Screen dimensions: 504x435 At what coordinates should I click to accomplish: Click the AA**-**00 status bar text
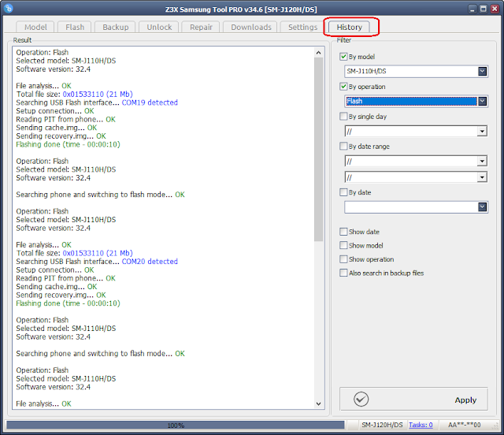[x=464, y=425]
